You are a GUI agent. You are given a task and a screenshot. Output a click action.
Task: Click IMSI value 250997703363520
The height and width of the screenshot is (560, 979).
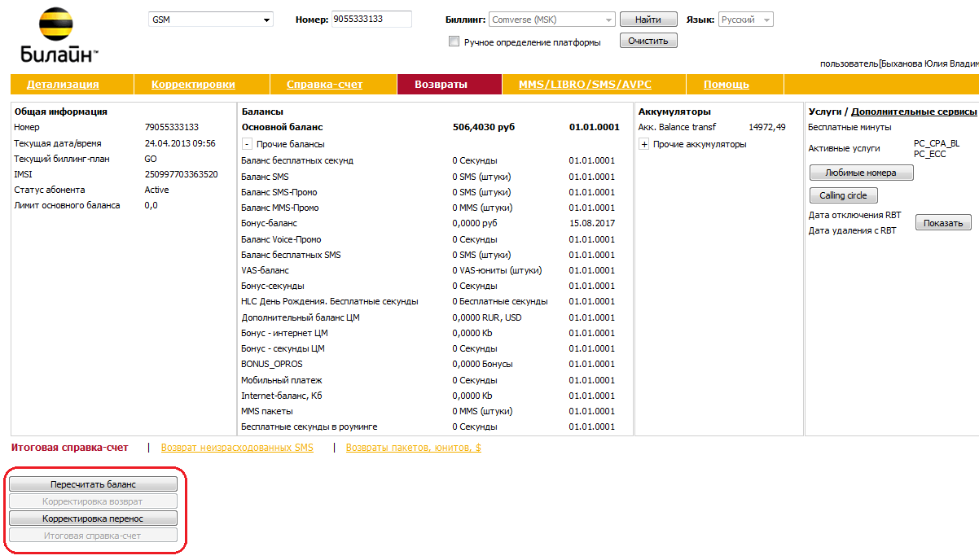[181, 174]
